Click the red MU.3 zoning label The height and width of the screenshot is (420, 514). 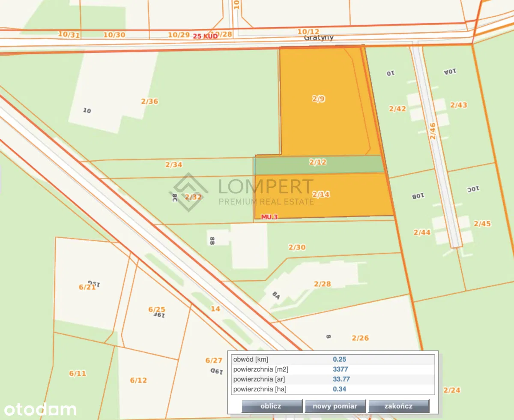point(269,217)
